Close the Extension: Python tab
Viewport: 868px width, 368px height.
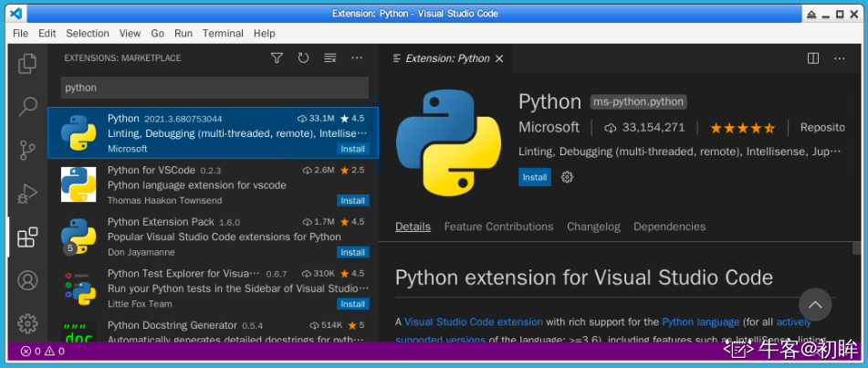point(498,58)
